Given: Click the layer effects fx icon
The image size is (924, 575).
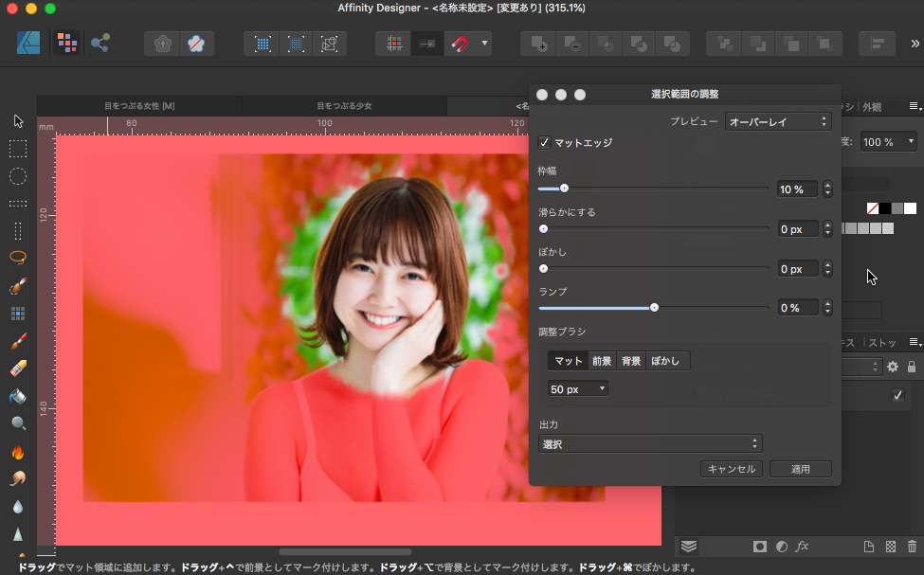Looking at the screenshot, I should coord(802,547).
